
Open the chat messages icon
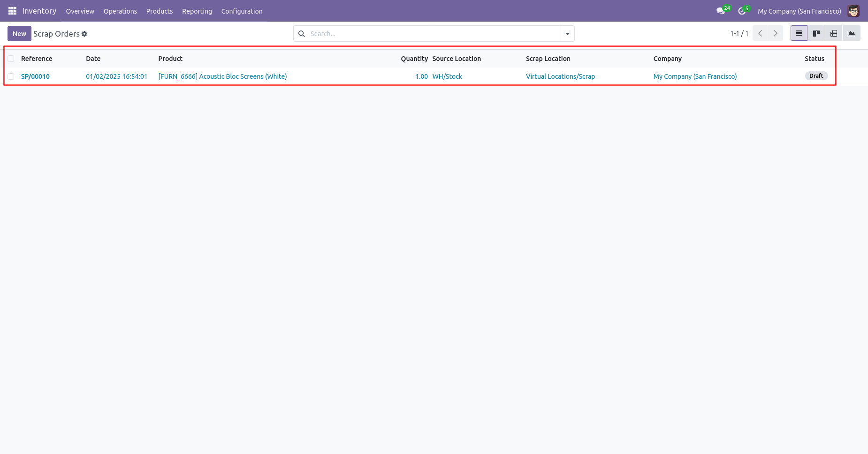tap(721, 11)
